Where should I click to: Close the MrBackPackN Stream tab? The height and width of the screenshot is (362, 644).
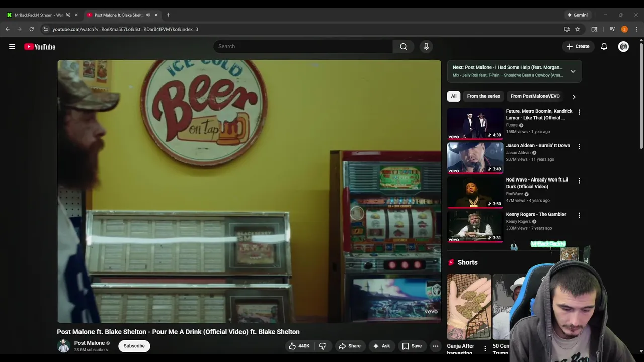click(76, 15)
